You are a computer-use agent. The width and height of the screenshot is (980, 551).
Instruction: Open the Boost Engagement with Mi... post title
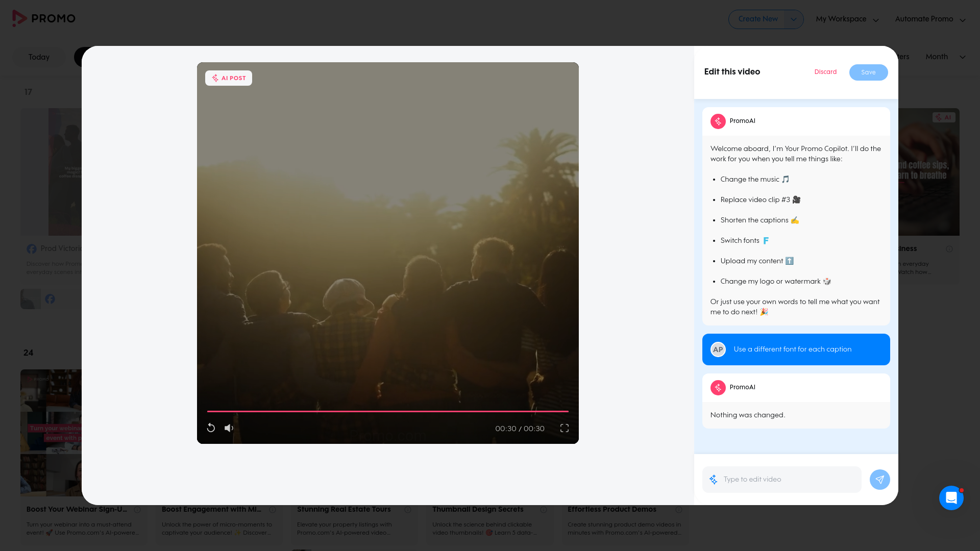click(211, 510)
